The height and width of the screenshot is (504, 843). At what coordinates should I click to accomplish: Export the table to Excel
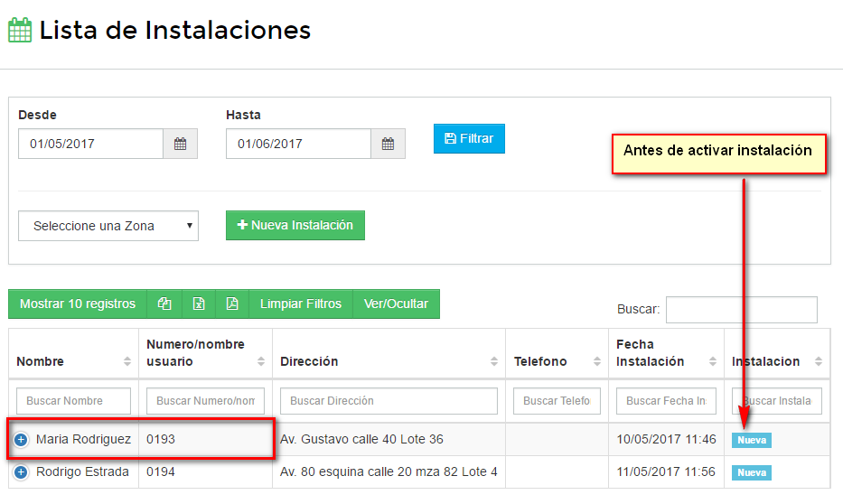[x=199, y=304]
